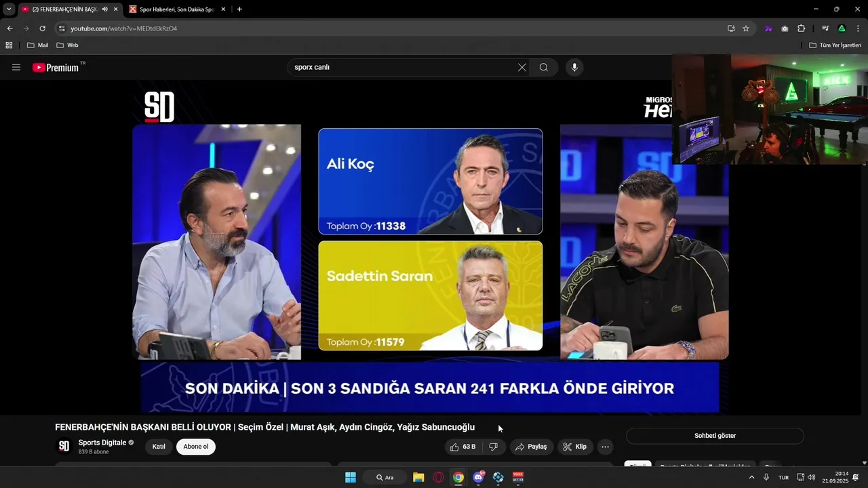Viewport: 868px width, 488px height.
Task: Open the Tüm Yer İşaretleri folder
Action: click(x=835, y=45)
